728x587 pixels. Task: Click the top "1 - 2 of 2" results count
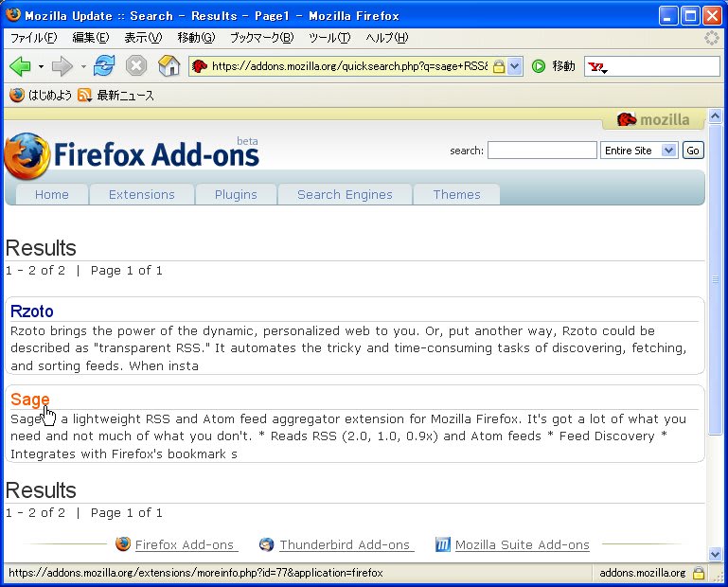(x=35, y=270)
